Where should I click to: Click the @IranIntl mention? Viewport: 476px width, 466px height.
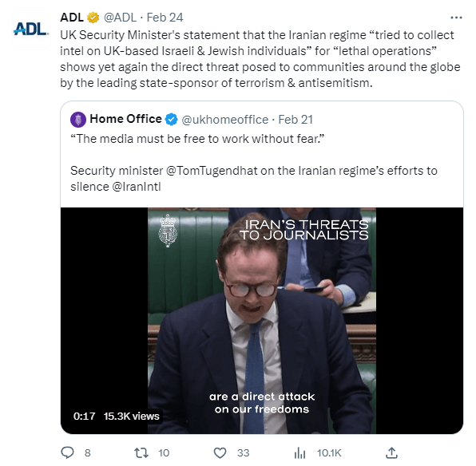137,187
